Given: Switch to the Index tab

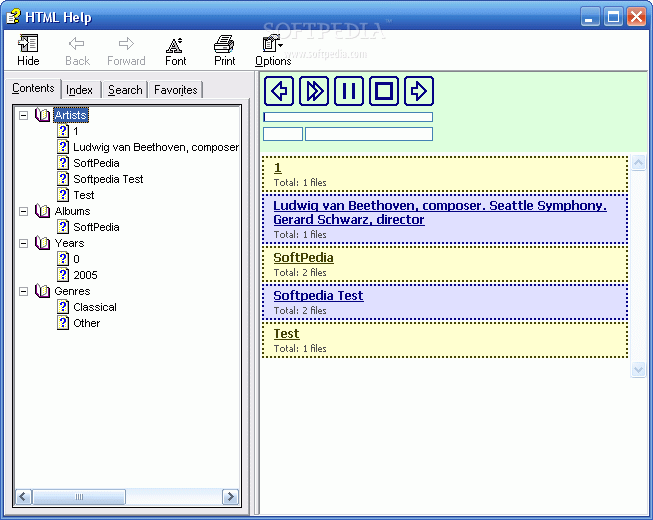Looking at the screenshot, I should [x=79, y=90].
